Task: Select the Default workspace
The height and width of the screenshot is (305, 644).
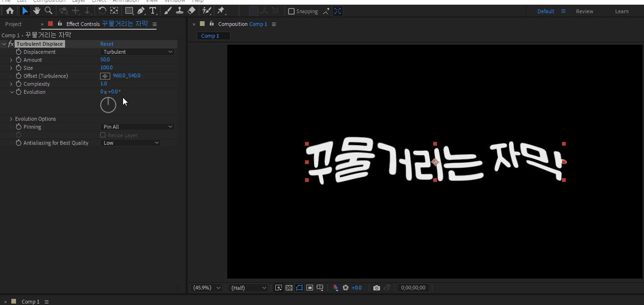Action: [545, 11]
